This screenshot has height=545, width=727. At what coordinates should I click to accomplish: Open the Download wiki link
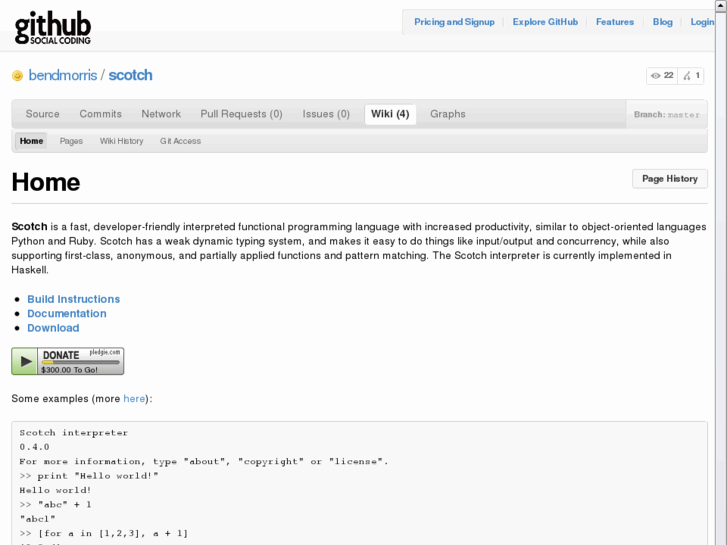(53, 328)
